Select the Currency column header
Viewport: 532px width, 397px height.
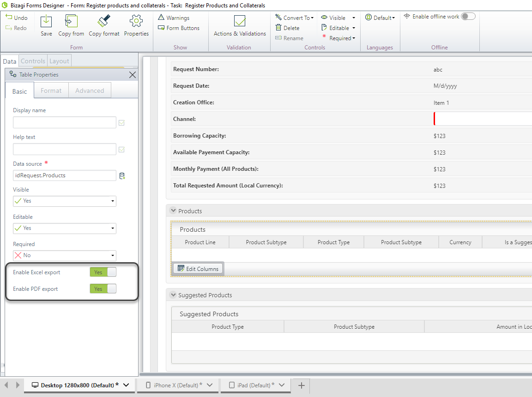click(x=460, y=242)
